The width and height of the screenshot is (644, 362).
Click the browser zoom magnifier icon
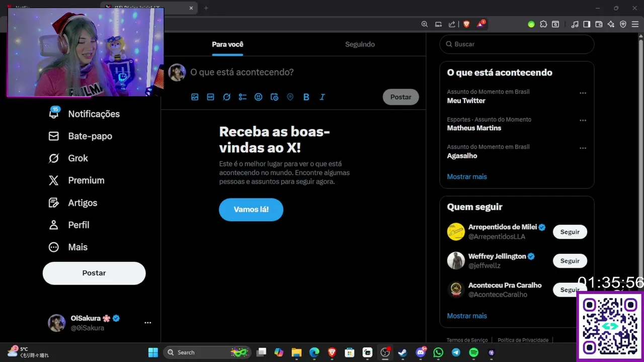coord(425,24)
